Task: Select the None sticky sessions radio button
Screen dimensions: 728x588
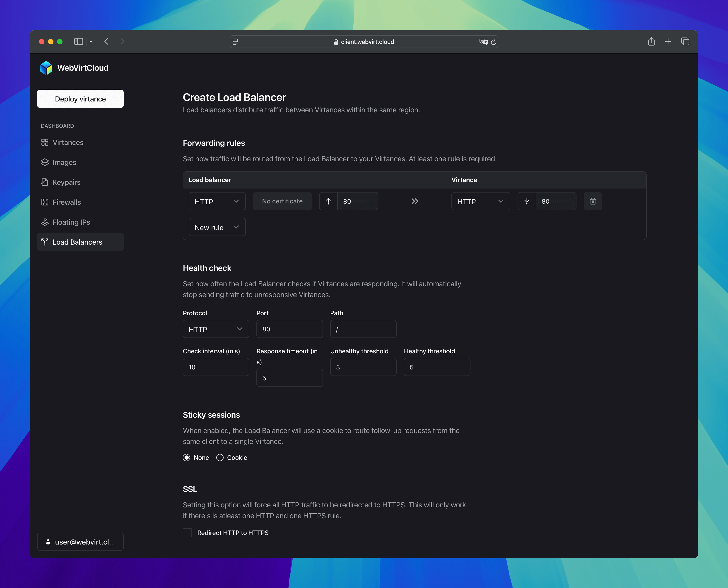Action: pos(187,457)
